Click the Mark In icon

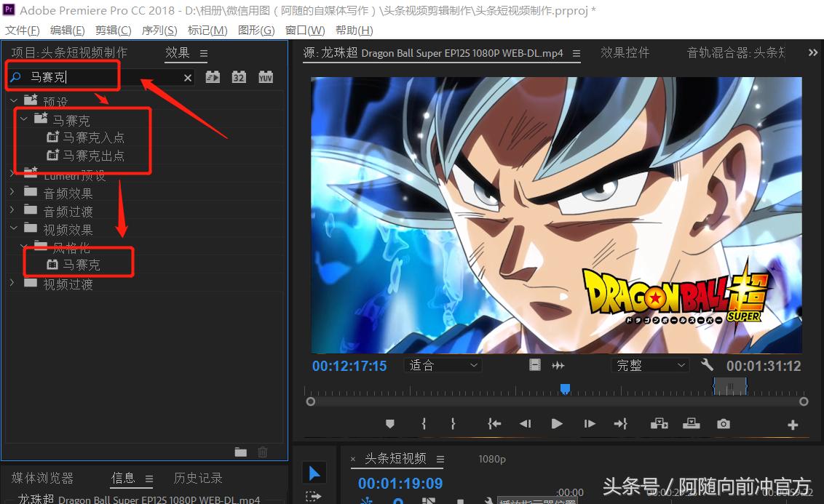click(423, 423)
